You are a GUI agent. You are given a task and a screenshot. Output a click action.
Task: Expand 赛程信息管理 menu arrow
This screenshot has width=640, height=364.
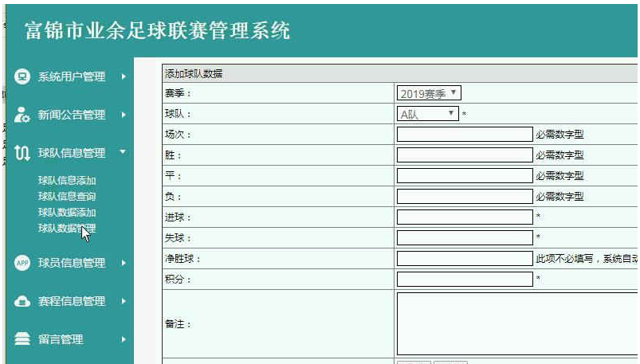click(124, 301)
